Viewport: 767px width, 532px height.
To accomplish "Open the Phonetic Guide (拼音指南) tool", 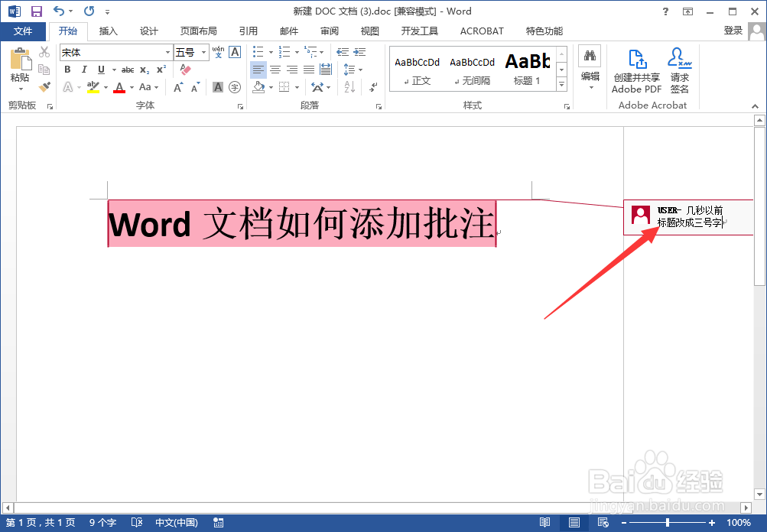I will pos(217,52).
